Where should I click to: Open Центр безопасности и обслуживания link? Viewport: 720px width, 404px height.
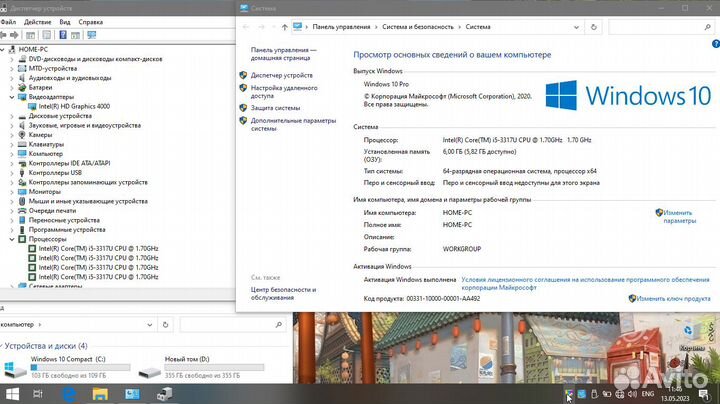pyautogui.click(x=283, y=293)
